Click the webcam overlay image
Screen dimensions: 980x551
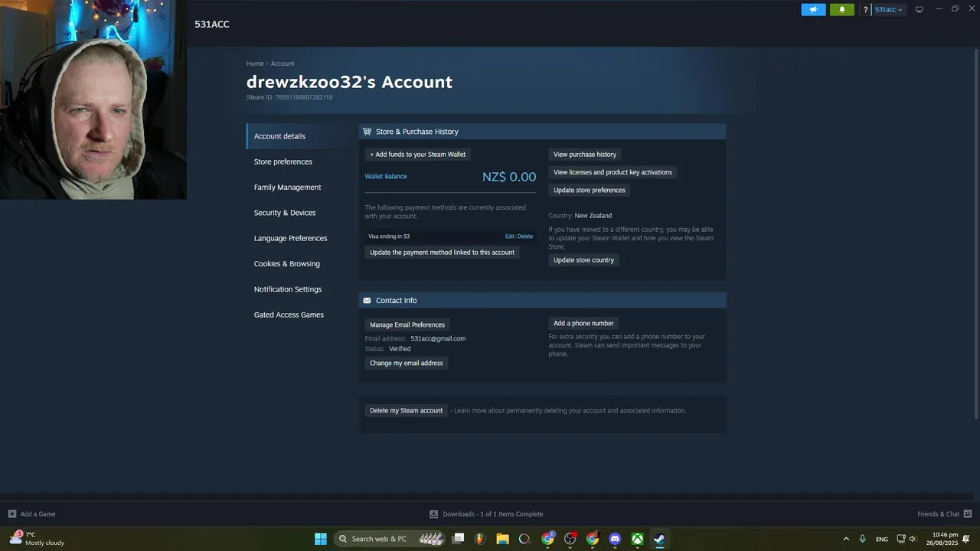[x=93, y=99]
